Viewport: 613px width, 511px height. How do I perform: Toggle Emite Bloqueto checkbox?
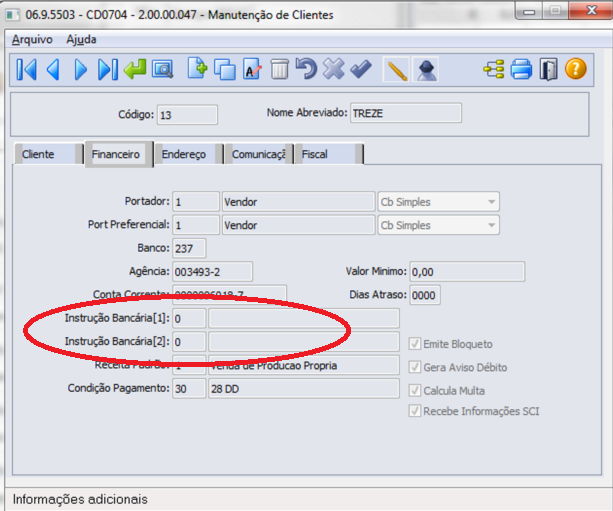coord(414,344)
